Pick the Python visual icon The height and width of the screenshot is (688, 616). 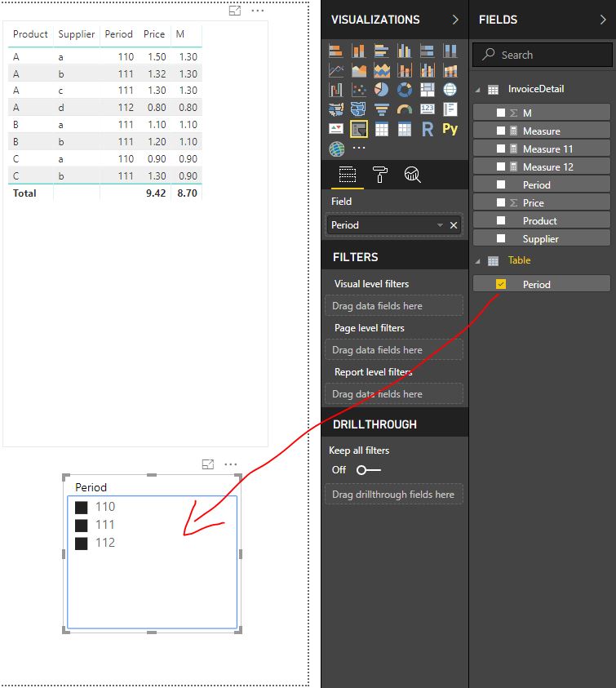click(450, 129)
